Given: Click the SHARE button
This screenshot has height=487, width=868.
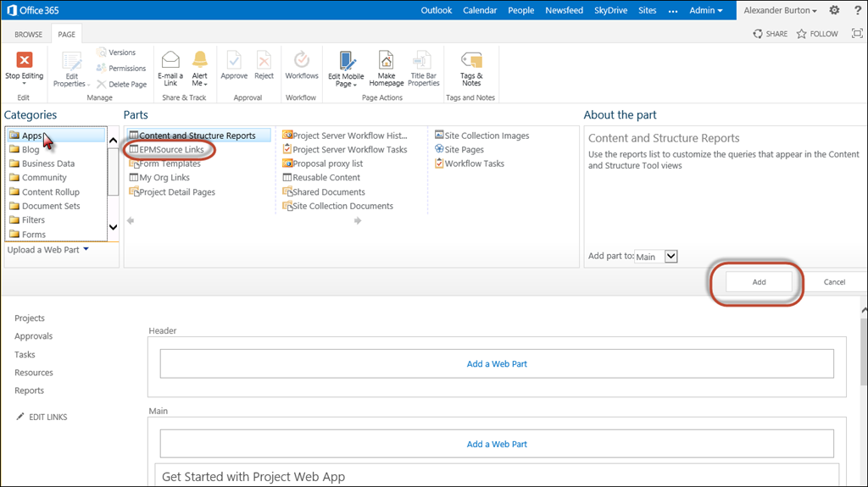Looking at the screenshot, I should pyautogui.click(x=770, y=34).
